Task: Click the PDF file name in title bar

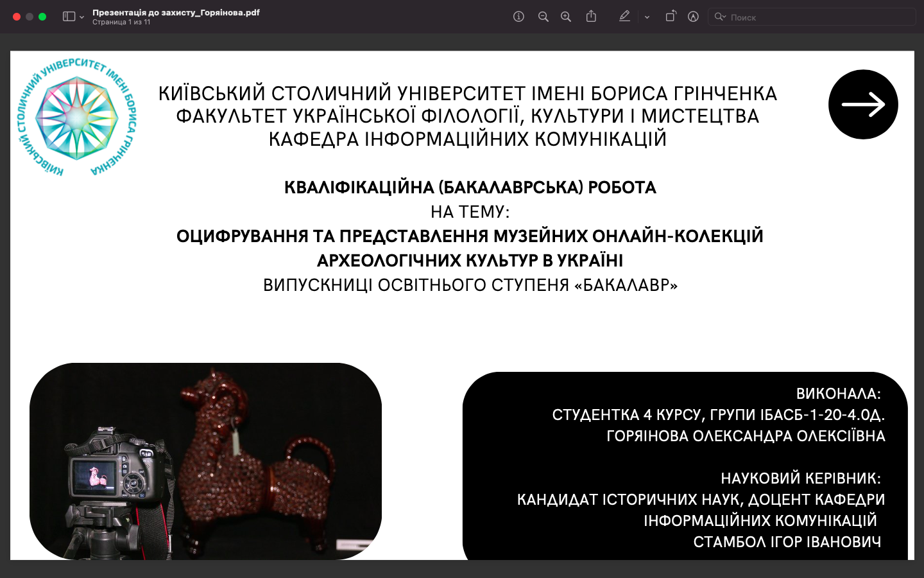Action: coord(176,12)
